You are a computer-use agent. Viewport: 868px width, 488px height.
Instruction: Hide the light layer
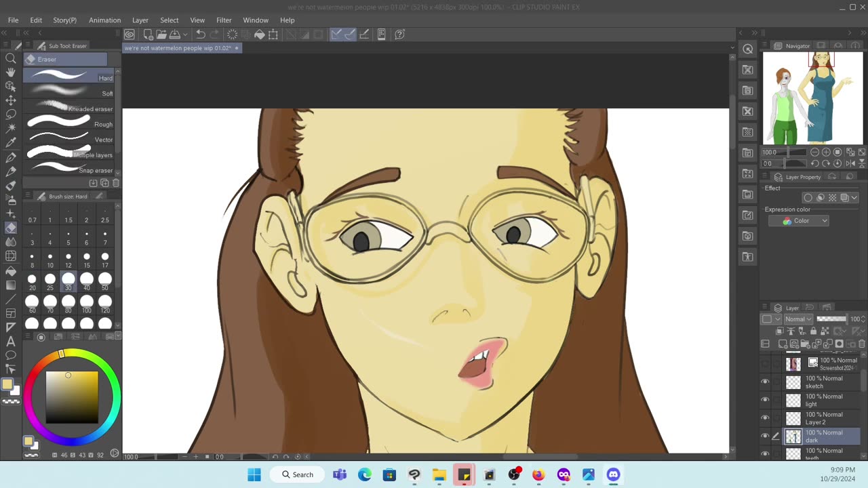pos(765,400)
